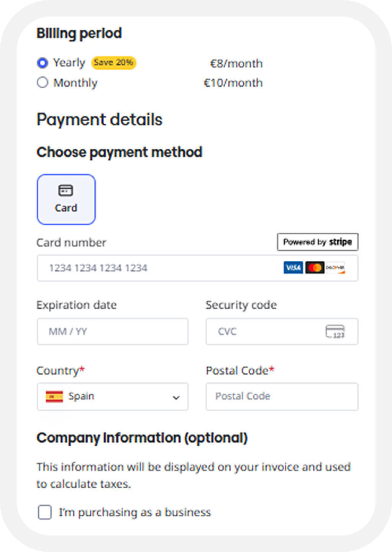
Task: Choose the Card payment method tile
Action: coord(66,199)
